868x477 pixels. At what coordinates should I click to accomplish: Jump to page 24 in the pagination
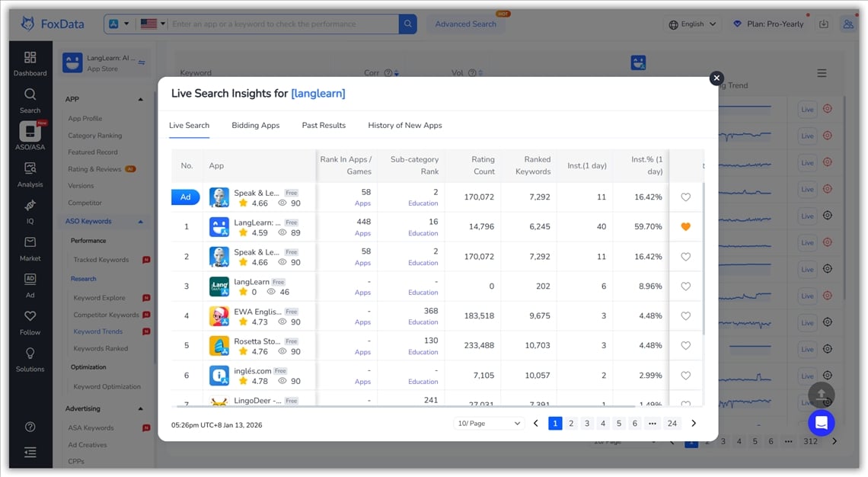(x=672, y=423)
